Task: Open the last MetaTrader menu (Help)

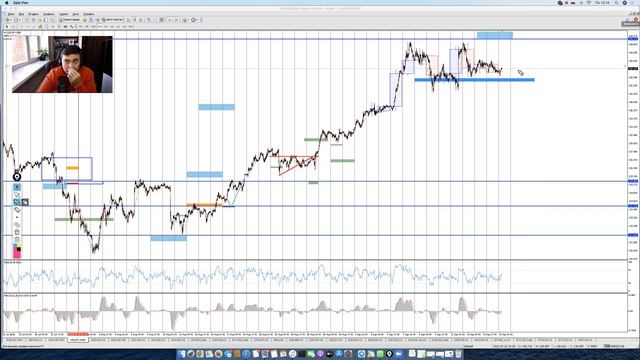Action: 89,14
